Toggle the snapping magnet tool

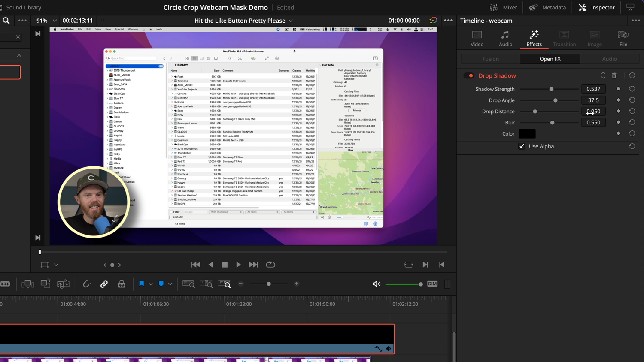point(86,284)
